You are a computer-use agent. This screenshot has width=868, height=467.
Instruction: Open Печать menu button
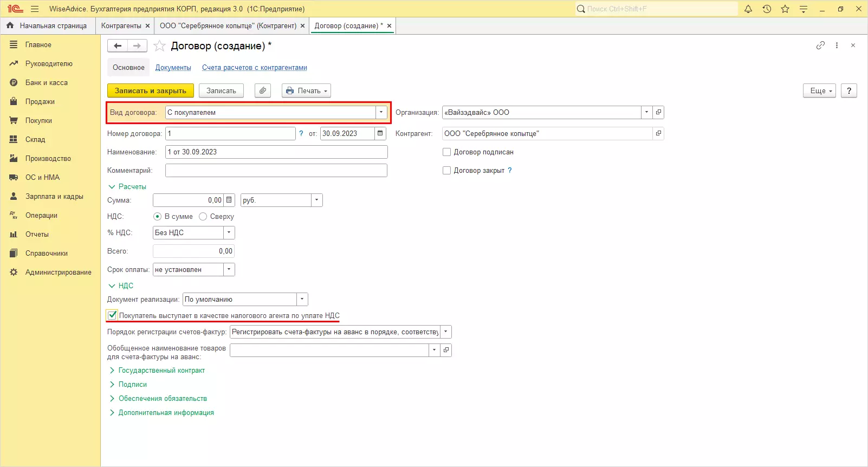click(306, 90)
